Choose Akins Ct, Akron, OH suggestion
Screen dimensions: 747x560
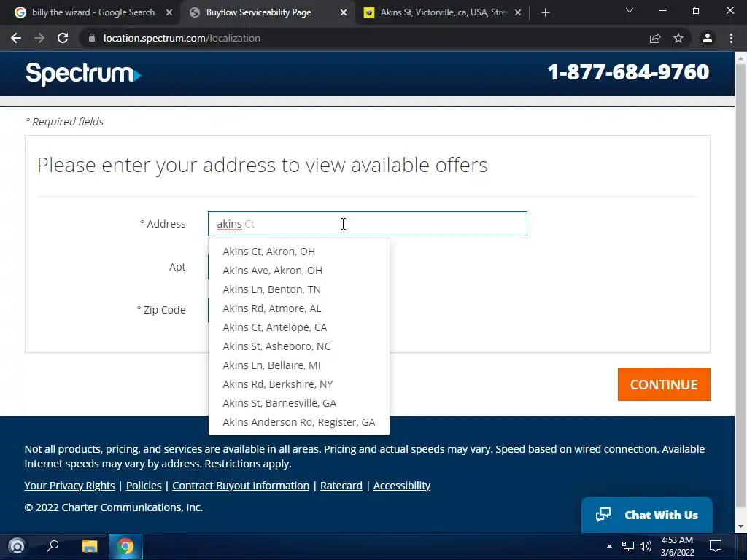298,252
